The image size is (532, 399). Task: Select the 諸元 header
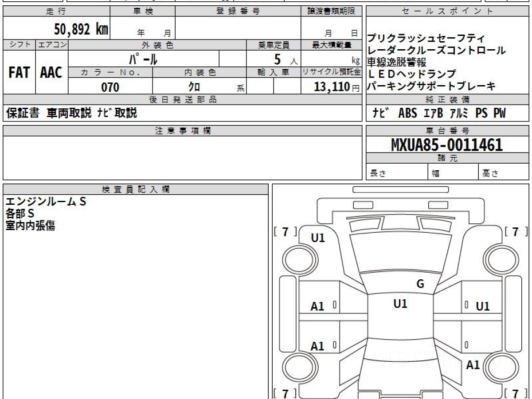tap(448, 158)
